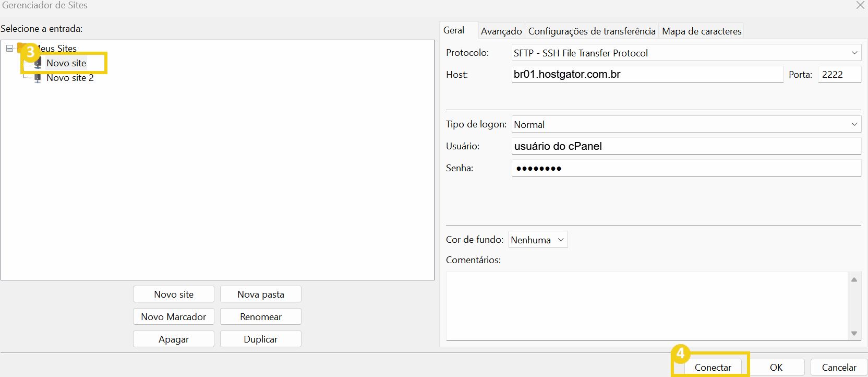Screen dimensions: 868x377
Task: Click the Porta field showing 2222
Action: [x=839, y=74]
